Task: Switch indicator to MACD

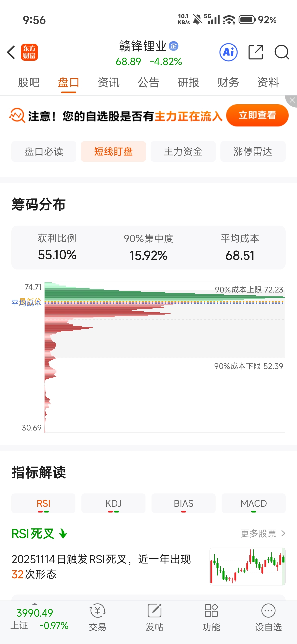Action: pos(253,503)
